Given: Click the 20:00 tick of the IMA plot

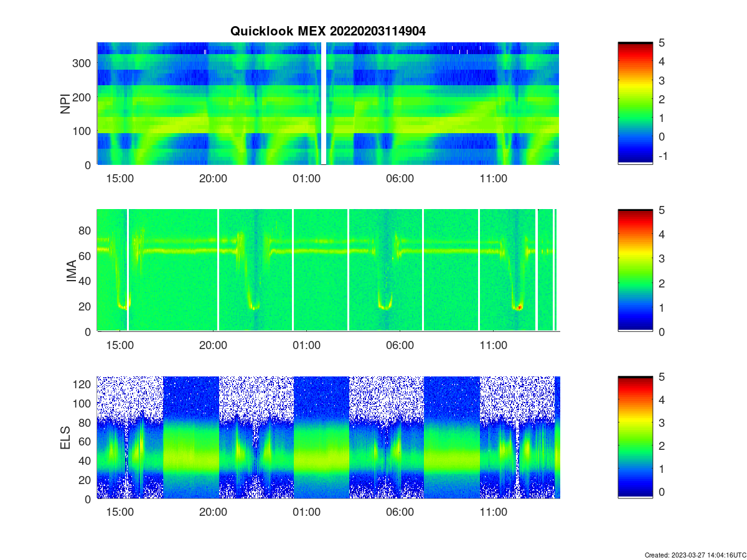Looking at the screenshot, I should 213,345.
